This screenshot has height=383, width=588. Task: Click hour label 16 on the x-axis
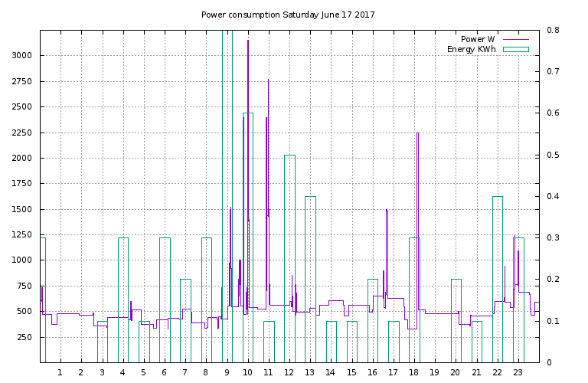372,372
